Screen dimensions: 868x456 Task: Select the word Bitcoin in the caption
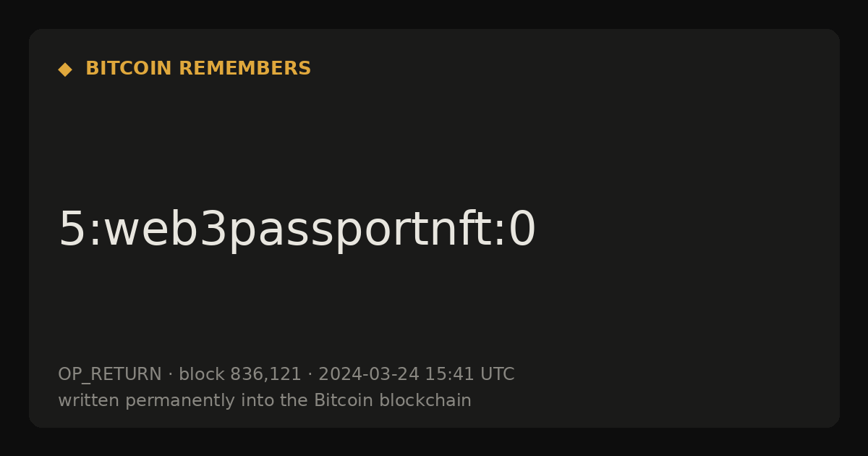(338, 401)
